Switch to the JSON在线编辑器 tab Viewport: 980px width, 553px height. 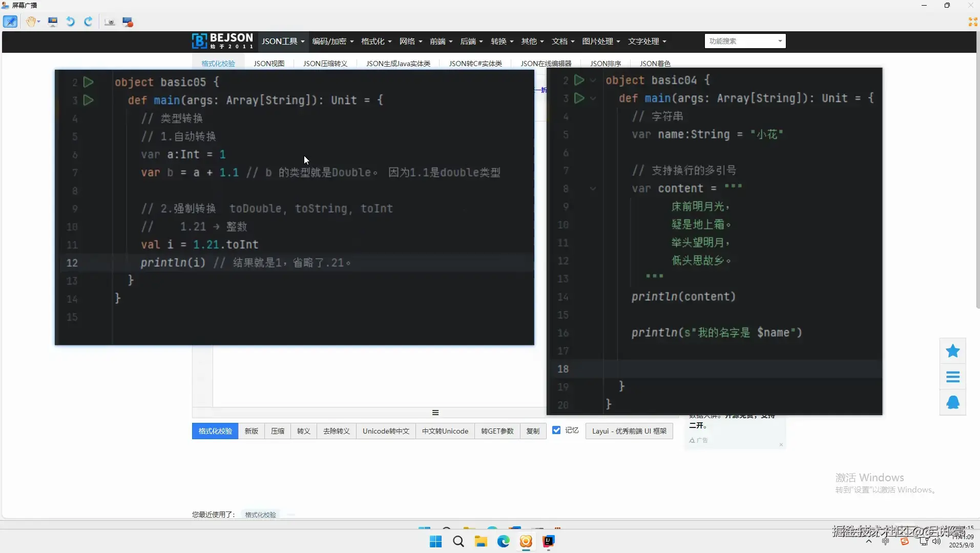click(x=546, y=64)
